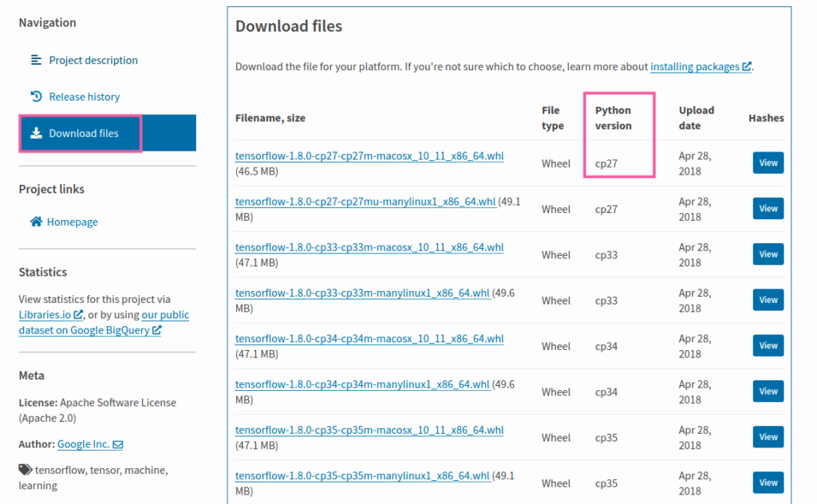Select the Download files navigation tab
Screen dimensions: 817x504
[x=108, y=133]
